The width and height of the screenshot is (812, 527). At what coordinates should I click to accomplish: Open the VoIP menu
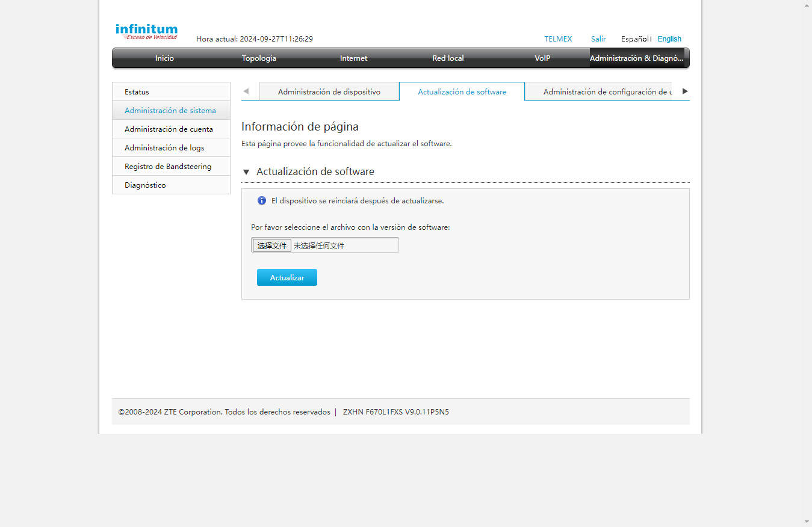[x=542, y=58]
